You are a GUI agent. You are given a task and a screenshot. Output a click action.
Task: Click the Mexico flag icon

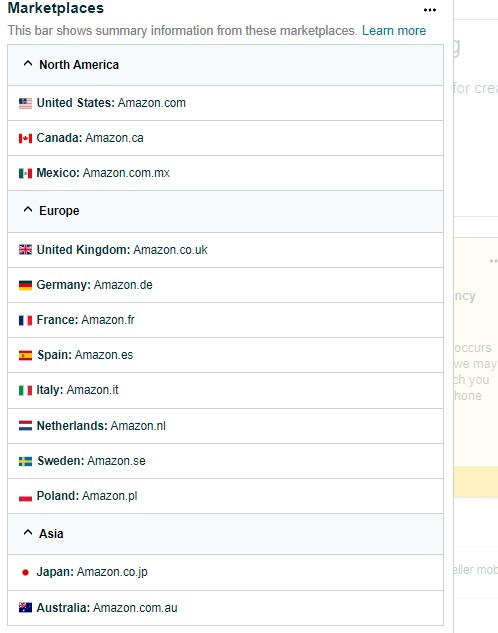[25, 173]
